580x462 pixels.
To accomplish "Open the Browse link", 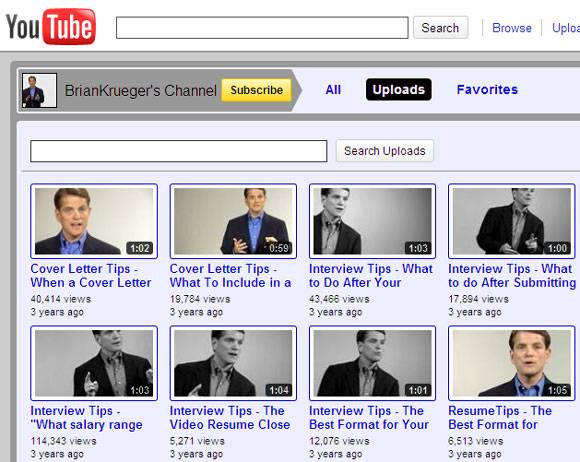I will point(512,28).
